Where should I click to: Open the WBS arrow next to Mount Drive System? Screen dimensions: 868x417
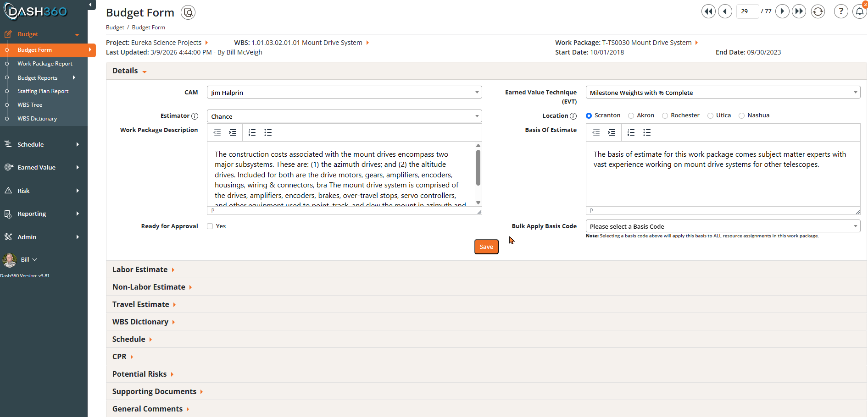click(367, 43)
